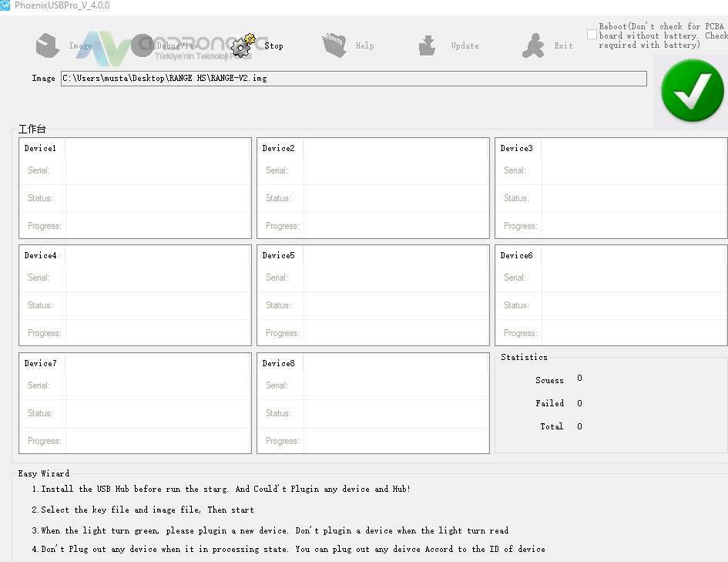Viewport: 728px width, 562px height.
Task: Click the Total count in Statistics
Action: [579, 426]
